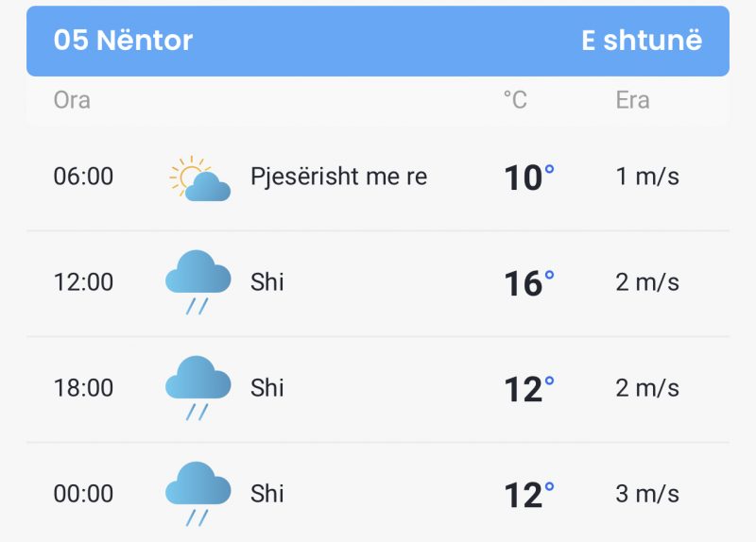The height and width of the screenshot is (542, 756).
Task: Tap the 10° temperature reading
Action: [x=529, y=178]
